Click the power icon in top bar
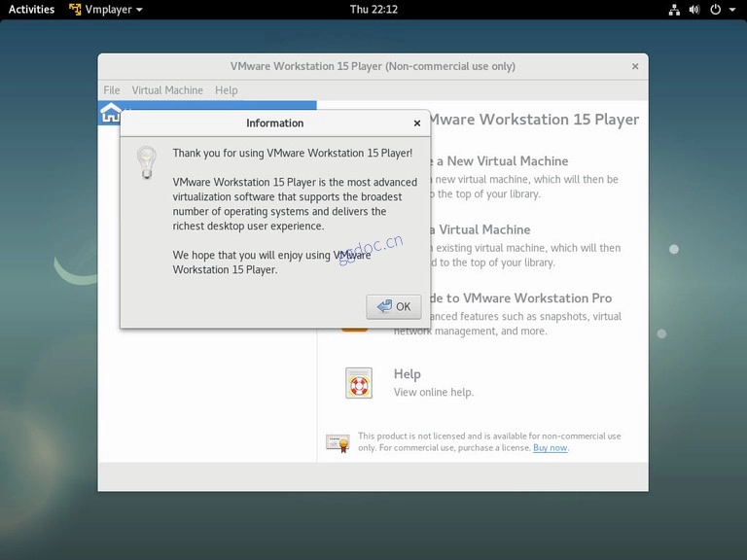This screenshot has width=747, height=560. point(716,10)
